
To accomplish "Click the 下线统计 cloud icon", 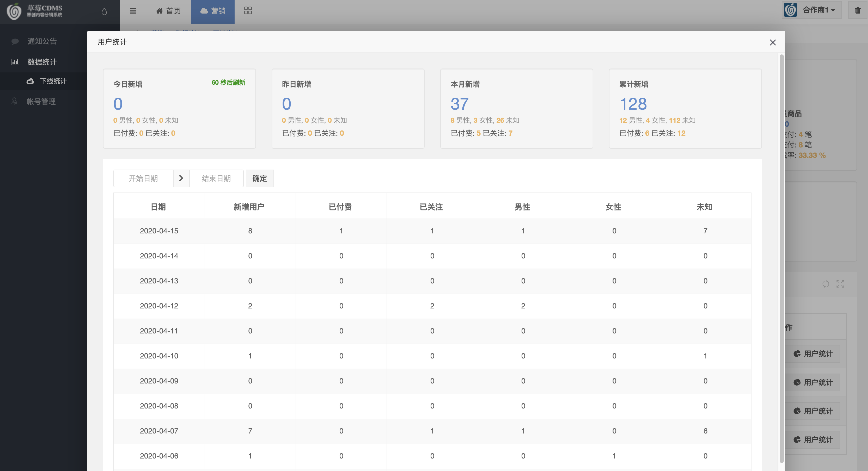I will [x=30, y=81].
